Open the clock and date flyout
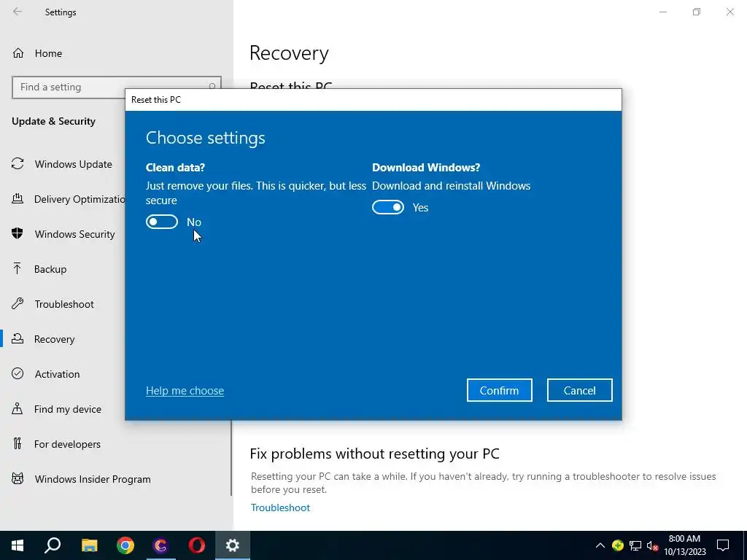 [x=684, y=545]
